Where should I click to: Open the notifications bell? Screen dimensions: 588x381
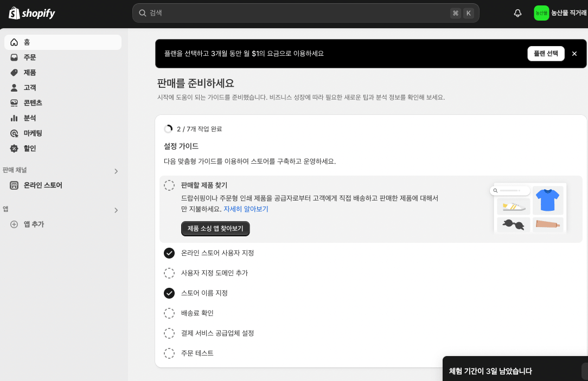pyautogui.click(x=517, y=13)
